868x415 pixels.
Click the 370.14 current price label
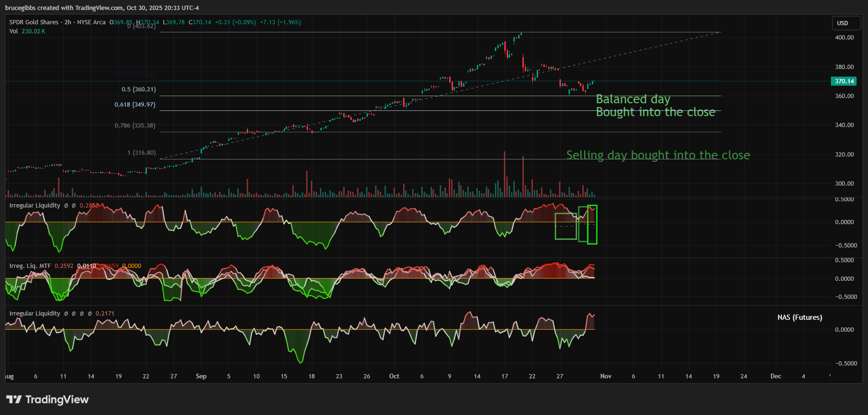(x=844, y=81)
